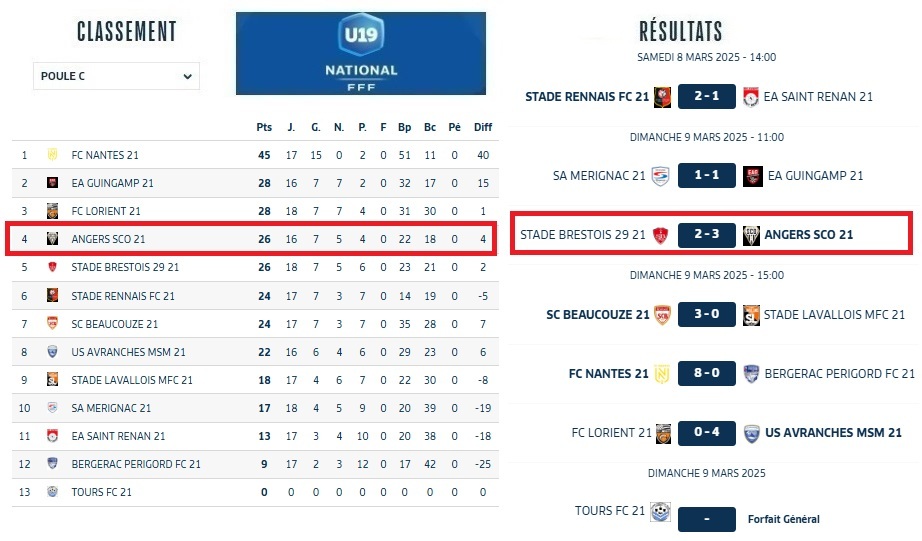Click the Diff column header
The width and height of the screenshot is (922, 541).
(483, 127)
